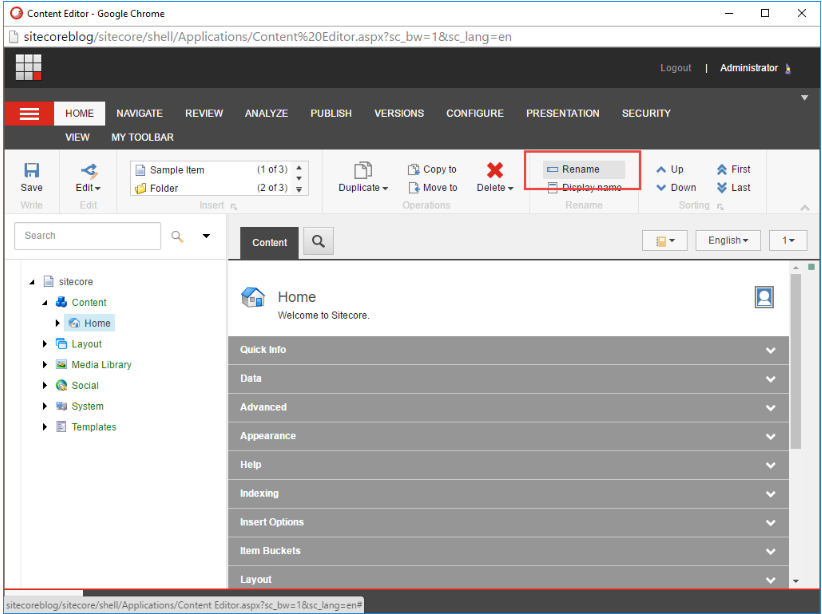
Task: Collapse the Content tree node
Action: [45, 303]
